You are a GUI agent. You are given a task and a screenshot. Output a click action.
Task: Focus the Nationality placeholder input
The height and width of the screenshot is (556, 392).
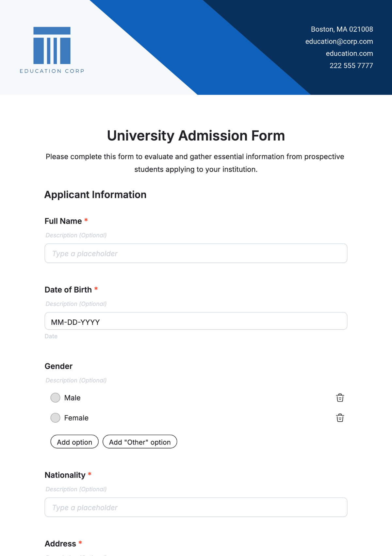[x=196, y=507]
